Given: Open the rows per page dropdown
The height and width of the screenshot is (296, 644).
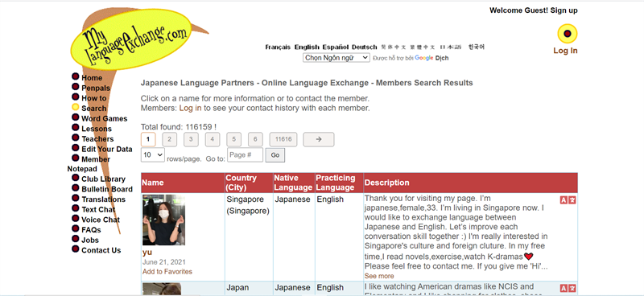Looking at the screenshot, I should tap(153, 154).
